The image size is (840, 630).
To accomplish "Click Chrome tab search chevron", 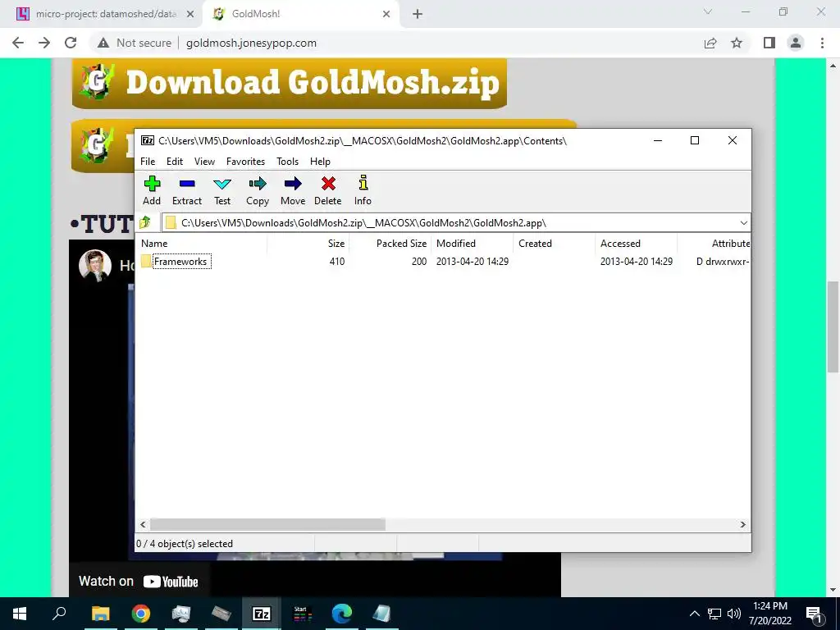I will click(x=708, y=11).
